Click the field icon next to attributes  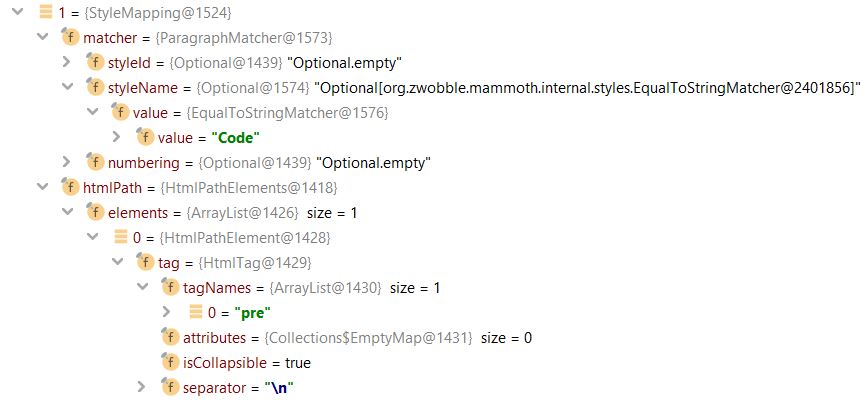point(169,337)
